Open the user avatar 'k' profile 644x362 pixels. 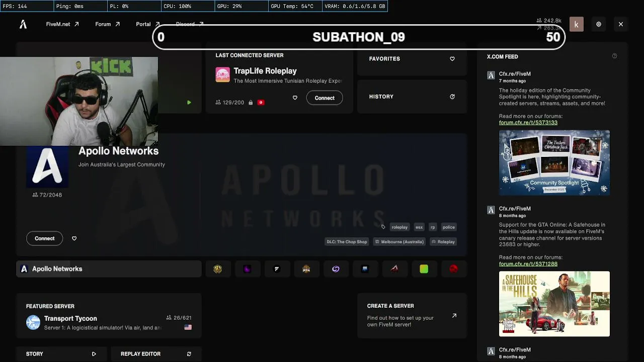pyautogui.click(x=577, y=24)
